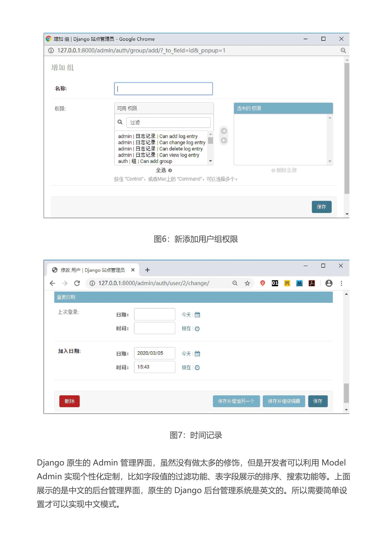Viewport: 392px width, 554px height.
Task: Click the back navigation arrow
Action: [x=53, y=283]
